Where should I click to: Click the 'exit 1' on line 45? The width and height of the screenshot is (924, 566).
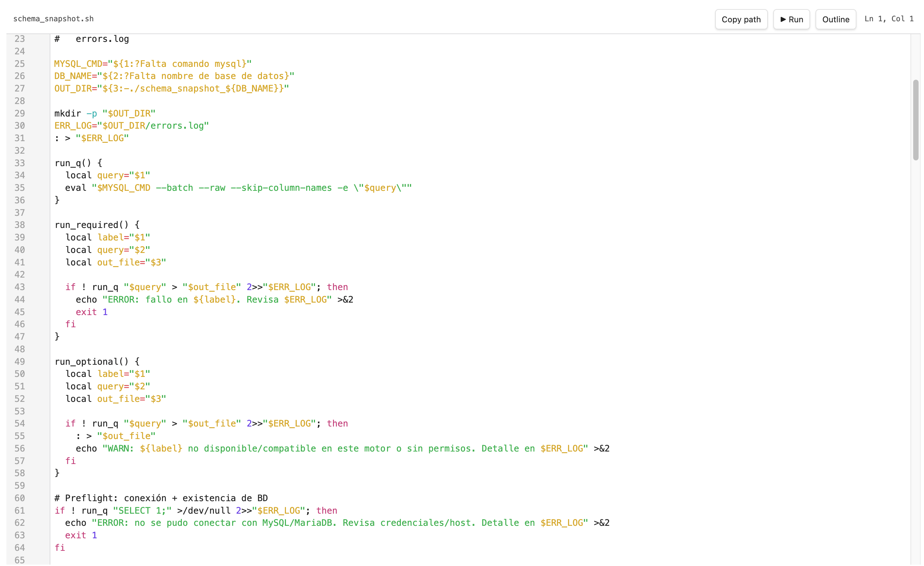(92, 312)
